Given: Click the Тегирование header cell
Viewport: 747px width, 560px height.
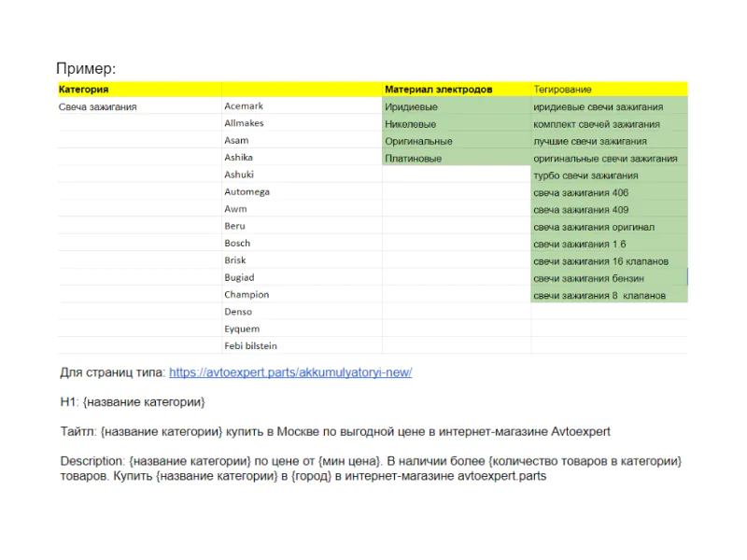Looking at the screenshot, I should (610, 89).
